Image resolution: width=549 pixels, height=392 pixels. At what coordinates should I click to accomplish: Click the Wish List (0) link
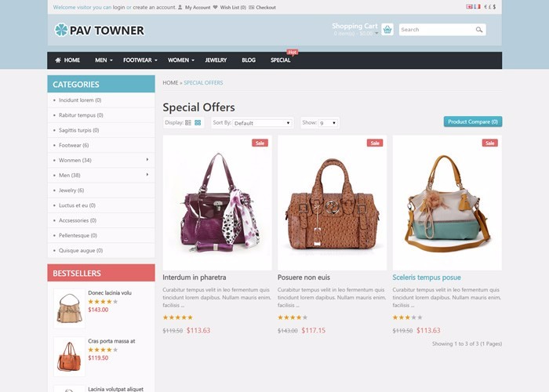point(233,7)
